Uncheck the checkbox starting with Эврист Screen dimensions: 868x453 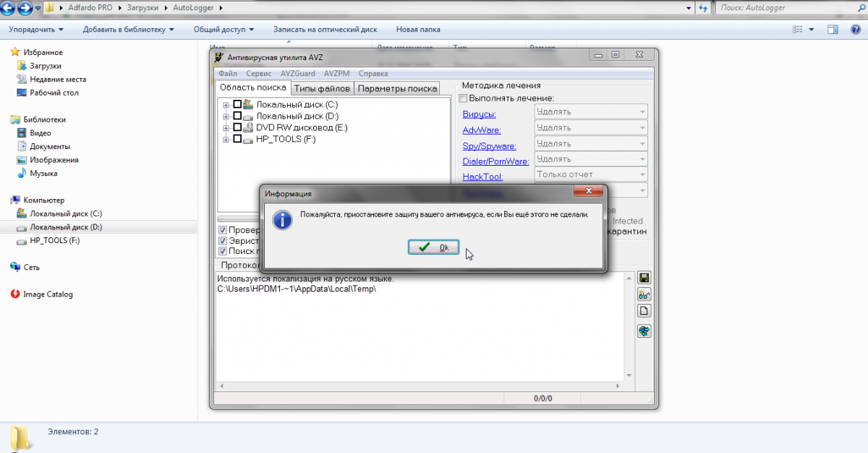click(x=223, y=241)
